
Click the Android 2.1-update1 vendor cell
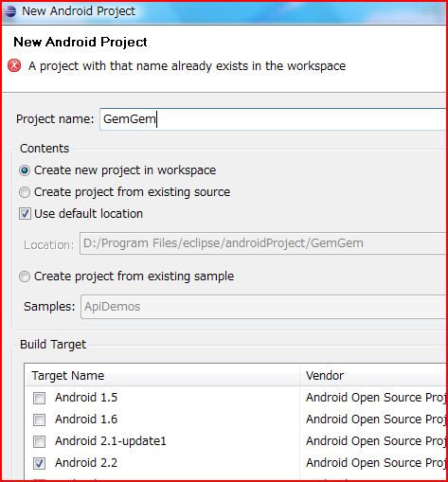pos(376,441)
